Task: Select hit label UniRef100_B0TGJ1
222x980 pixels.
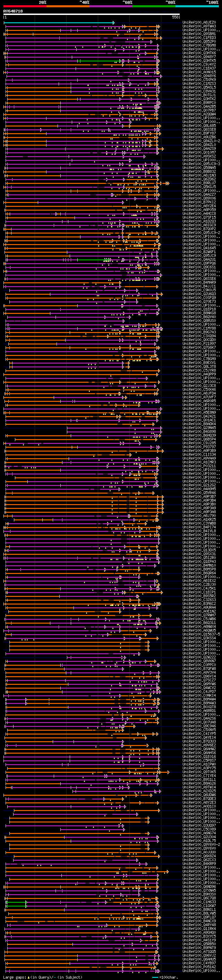Action: click(199, 95)
